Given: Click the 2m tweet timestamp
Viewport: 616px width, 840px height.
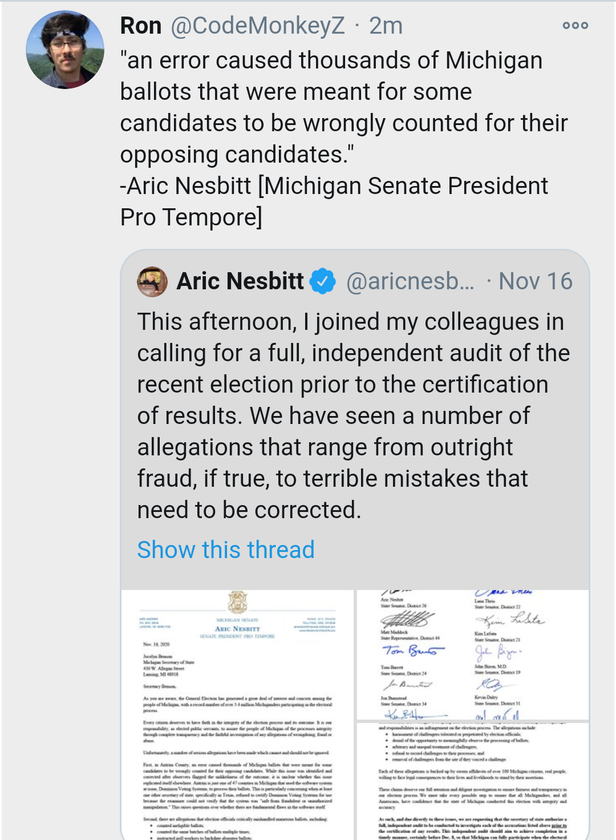Looking at the screenshot, I should (x=386, y=26).
